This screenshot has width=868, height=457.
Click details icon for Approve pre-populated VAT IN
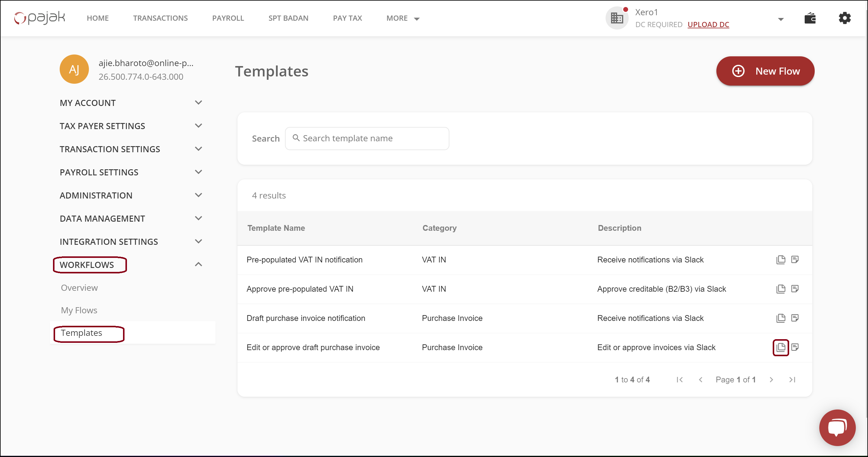pos(795,289)
